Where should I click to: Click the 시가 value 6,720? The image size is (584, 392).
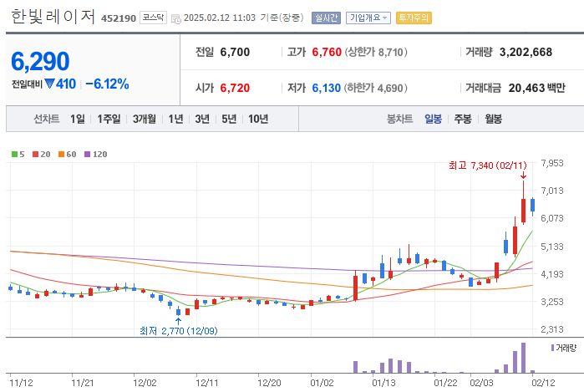click(235, 88)
